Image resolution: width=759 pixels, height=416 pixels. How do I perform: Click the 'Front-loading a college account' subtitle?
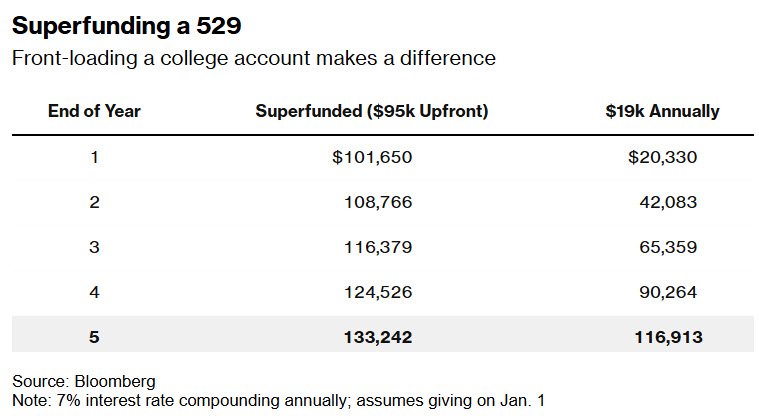point(253,58)
